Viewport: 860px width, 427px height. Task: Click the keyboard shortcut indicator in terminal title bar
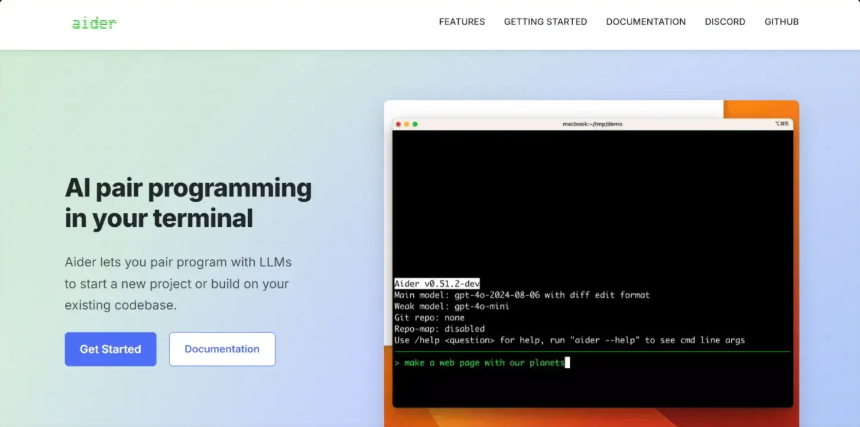click(x=781, y=124)
